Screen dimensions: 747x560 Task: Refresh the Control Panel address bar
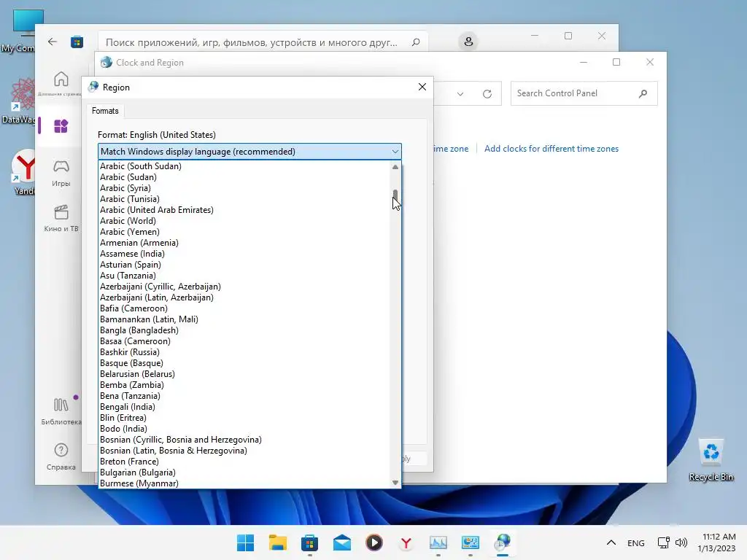coord(487,94)
